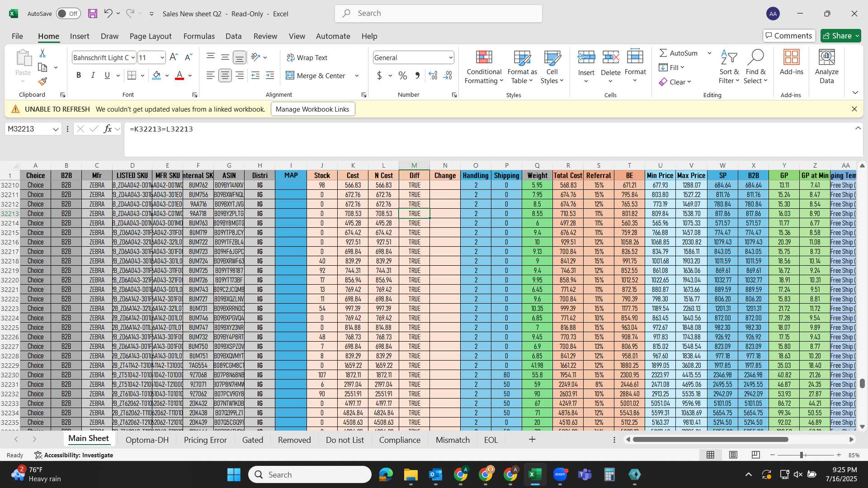Open the font size dropdown
868x488 pixels.
[162, 57]
